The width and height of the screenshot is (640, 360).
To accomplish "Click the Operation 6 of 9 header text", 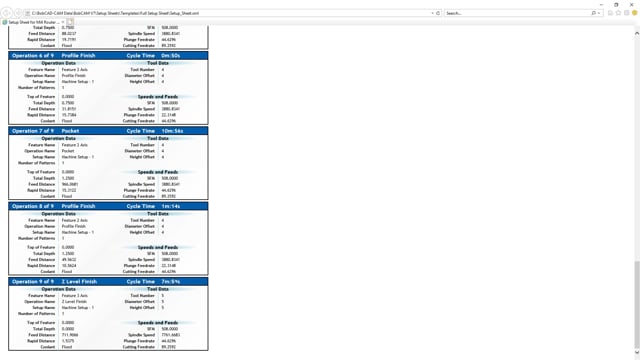I will tap(33, 56).
